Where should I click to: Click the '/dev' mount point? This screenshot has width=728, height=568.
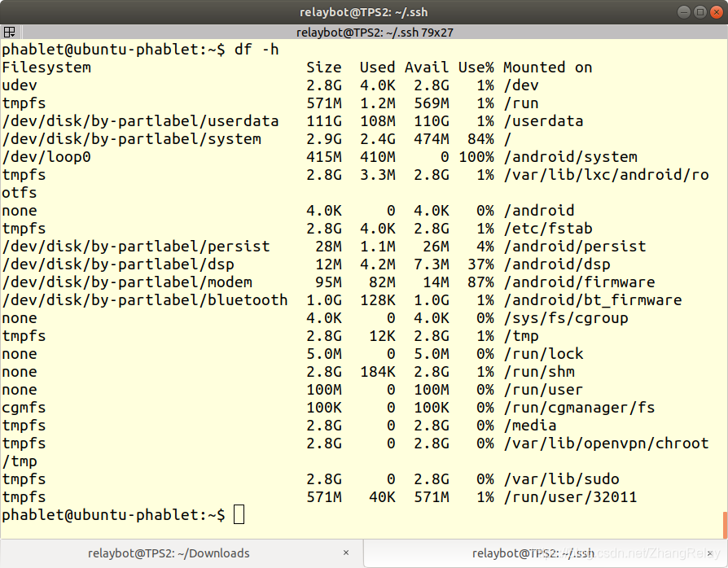[x=521, y=85]
